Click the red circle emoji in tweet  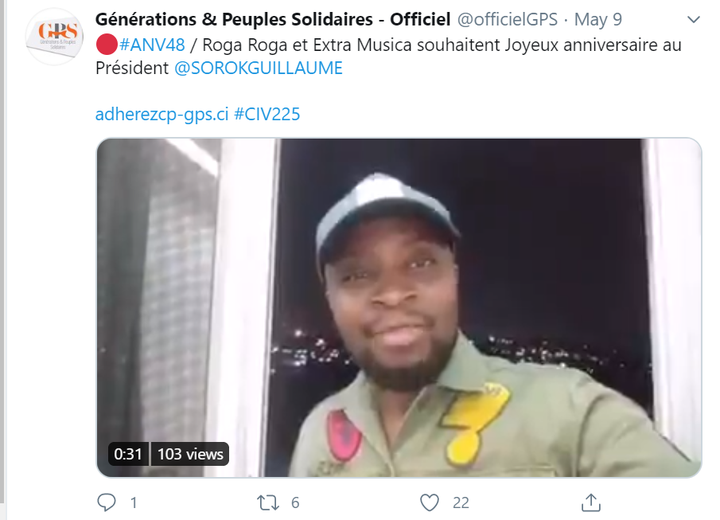(106, 43)
